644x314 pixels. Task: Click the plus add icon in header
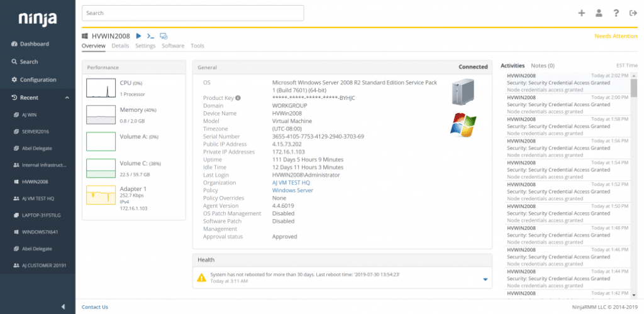pyautogui.click(x=582, y=13)
